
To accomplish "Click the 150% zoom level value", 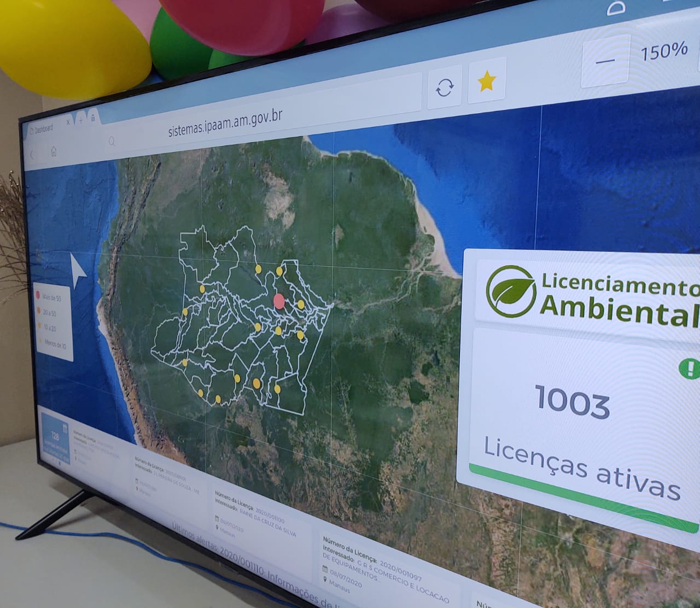I will [x=664, y=51].
